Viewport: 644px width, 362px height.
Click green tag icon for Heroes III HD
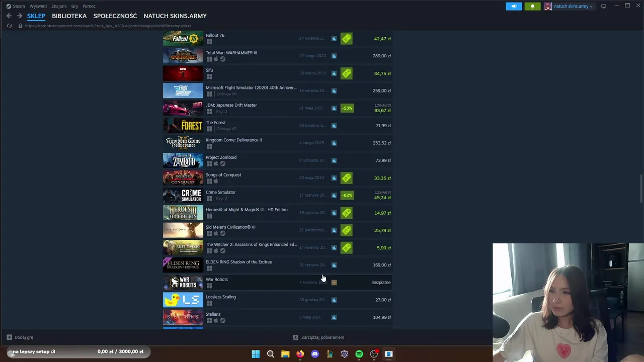coord(346,213)
